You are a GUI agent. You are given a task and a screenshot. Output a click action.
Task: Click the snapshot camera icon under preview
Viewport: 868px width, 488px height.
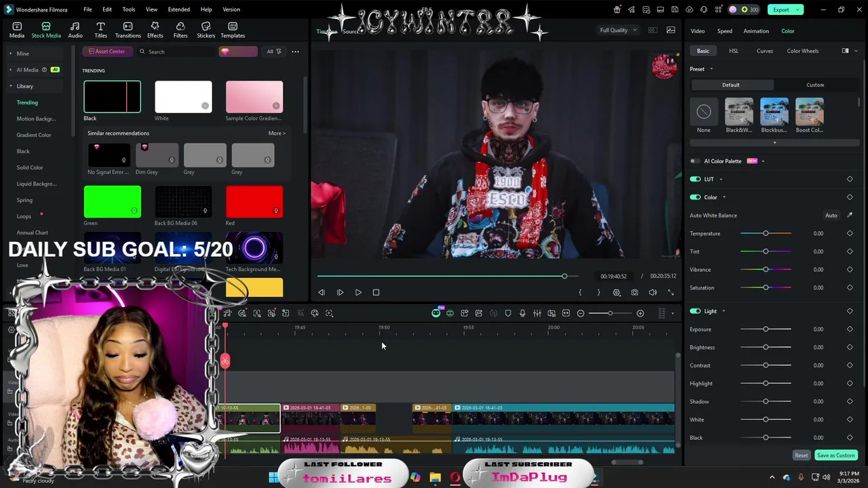(x=635, y=292)
